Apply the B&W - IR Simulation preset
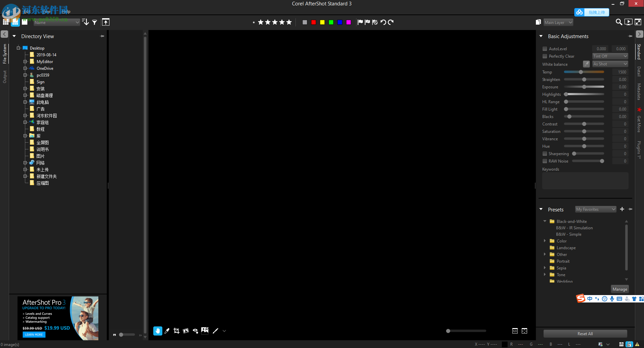The image size is (644, 348). pos(574,228)
